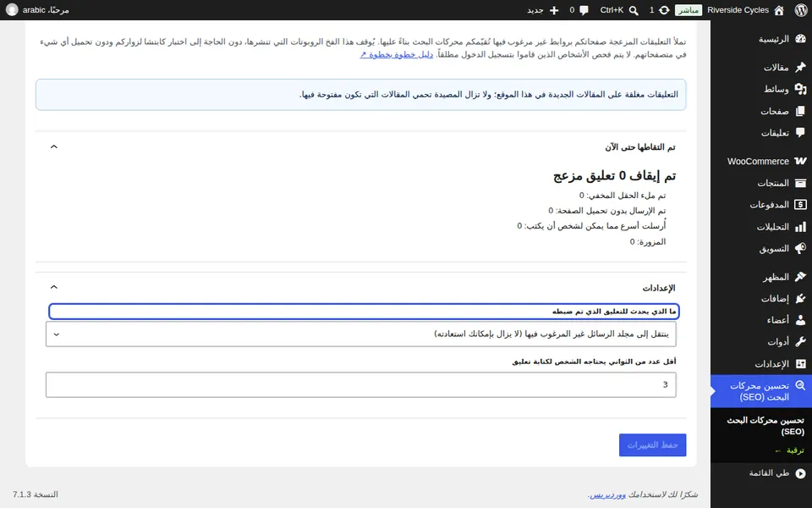This screenshot has height=508, width=812.
Task: Open the ووردبريس footer link
Action: click(x=608, y=494)
